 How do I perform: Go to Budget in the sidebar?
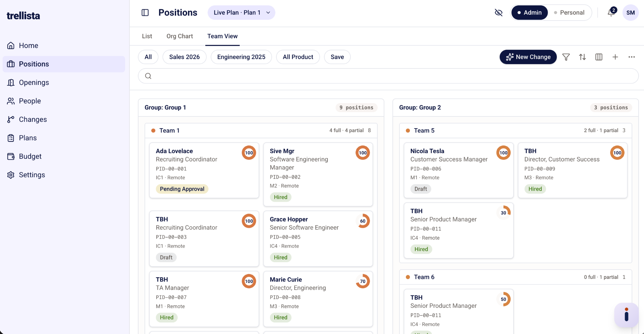pyautogui.click(x=64, y=156)
